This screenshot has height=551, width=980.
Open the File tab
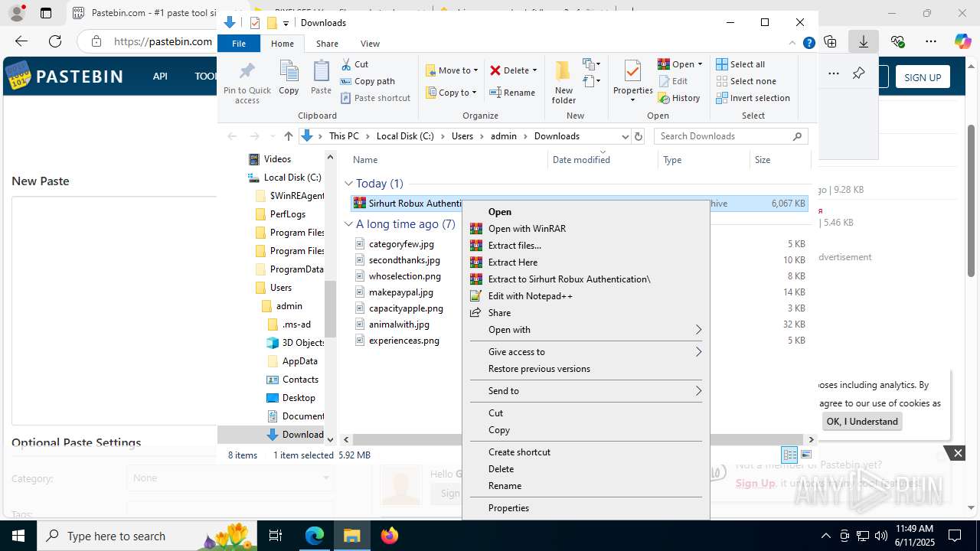click(239, 44)
